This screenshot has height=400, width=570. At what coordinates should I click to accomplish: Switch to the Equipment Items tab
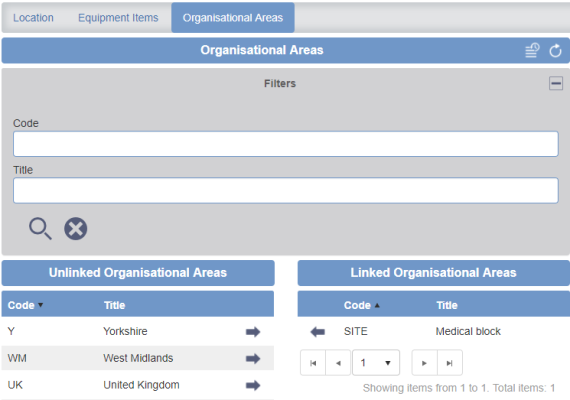click(x=118, y=18)
